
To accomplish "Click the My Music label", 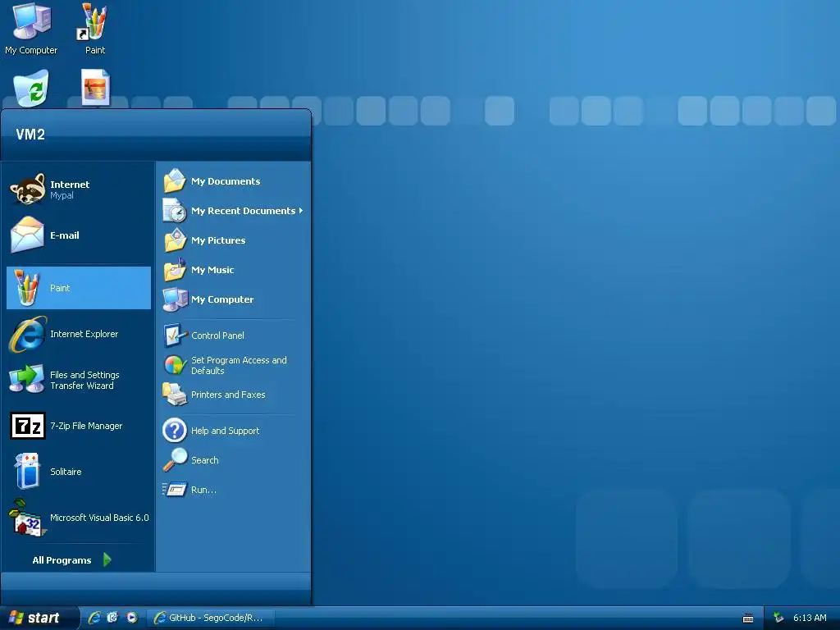I will click(212, 270).
